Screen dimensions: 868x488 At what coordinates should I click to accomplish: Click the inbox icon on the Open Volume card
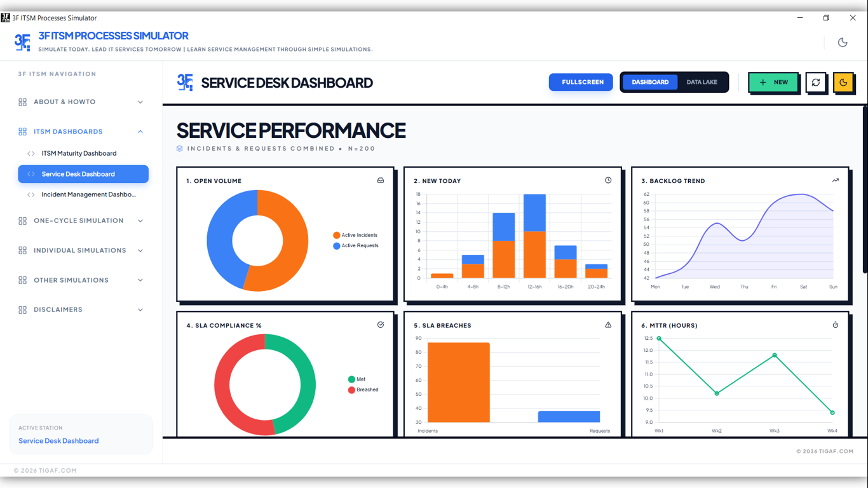(x=381, y=180)
